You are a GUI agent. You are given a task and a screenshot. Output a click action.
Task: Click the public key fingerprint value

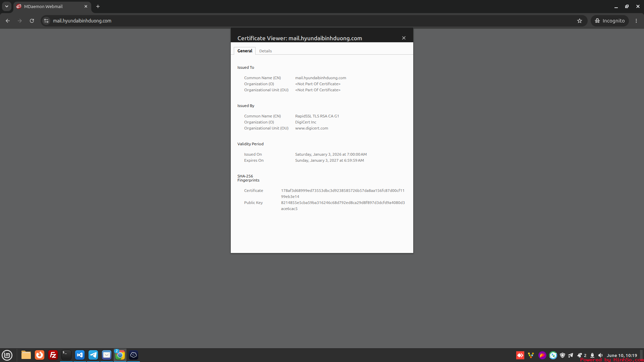pos(343,206)
